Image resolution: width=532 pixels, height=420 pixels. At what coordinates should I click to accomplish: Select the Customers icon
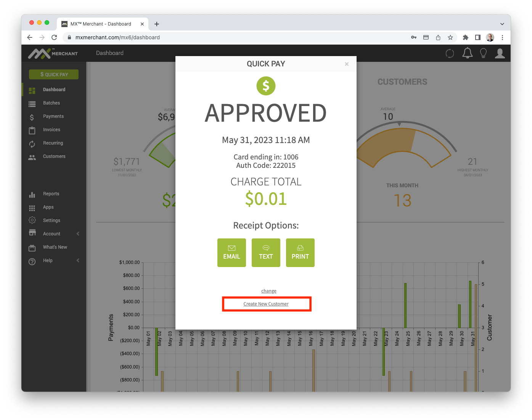[x=32, y=157]
